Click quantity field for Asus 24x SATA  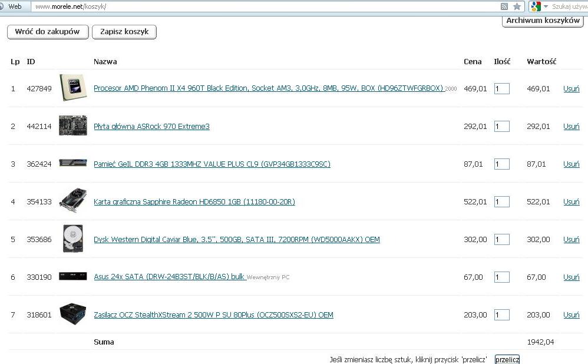502,277
